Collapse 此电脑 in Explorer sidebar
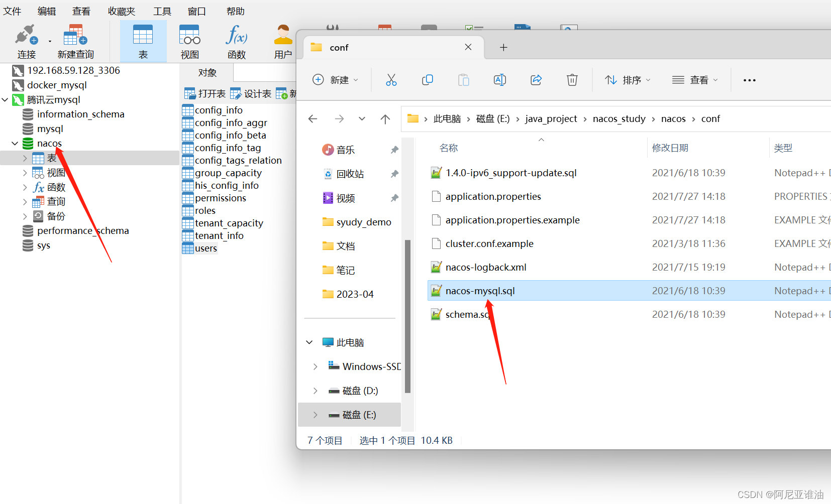 tap(309, 342)
